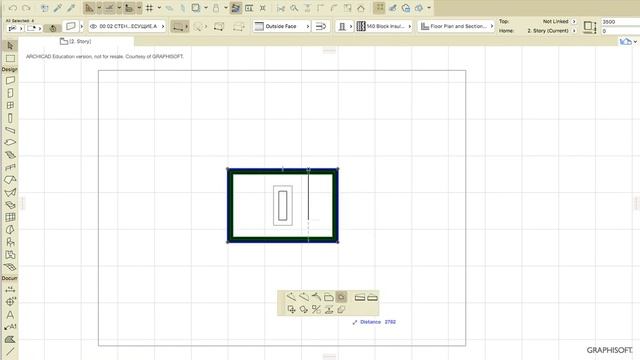Open the 140 Block Insul building material dropdown
The image size is (640, 360).
(x=384, y=26)
